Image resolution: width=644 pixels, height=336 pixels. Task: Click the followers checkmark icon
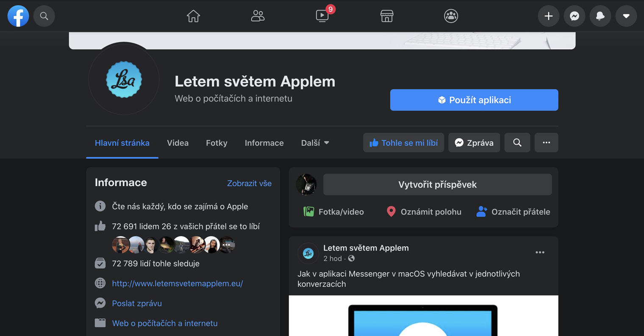click(x=100, y=263)
